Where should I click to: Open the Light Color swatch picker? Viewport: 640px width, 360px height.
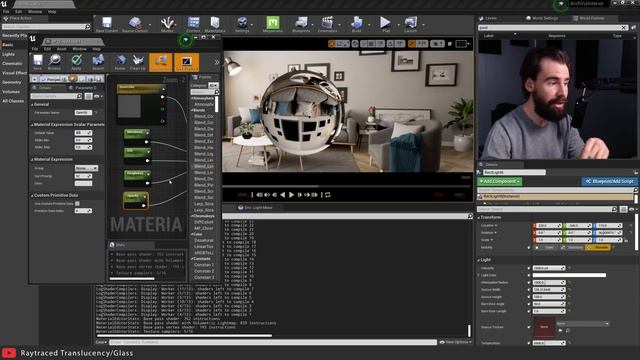point(569,276)
